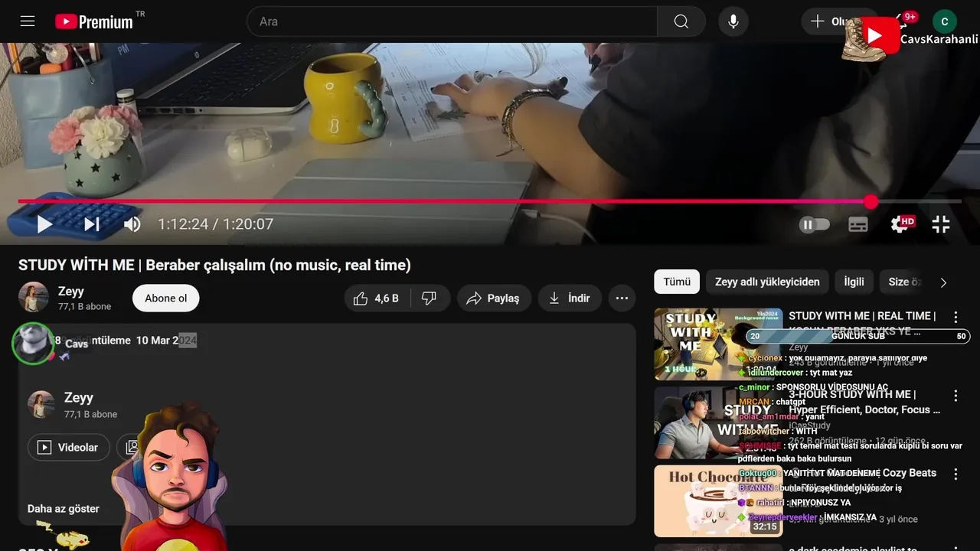Open options for Cozy Beats video
This screenshot has height=551, width=980.
point(955,474)
